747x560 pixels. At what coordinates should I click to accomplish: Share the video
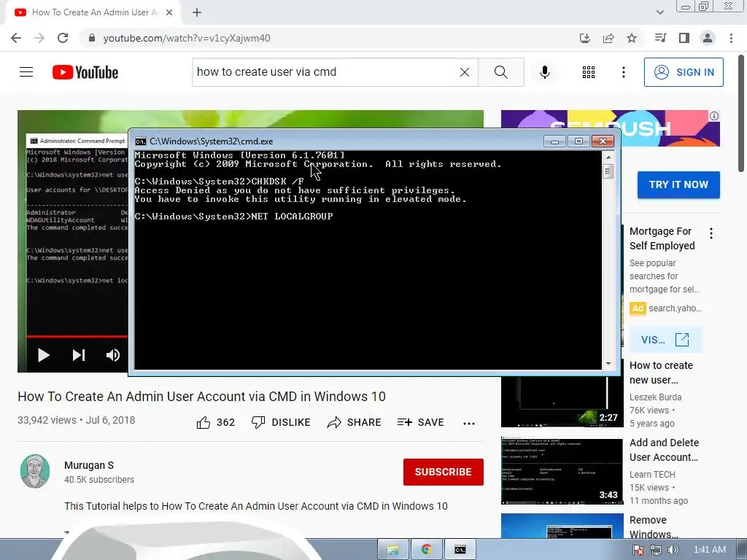coord(354,422)
